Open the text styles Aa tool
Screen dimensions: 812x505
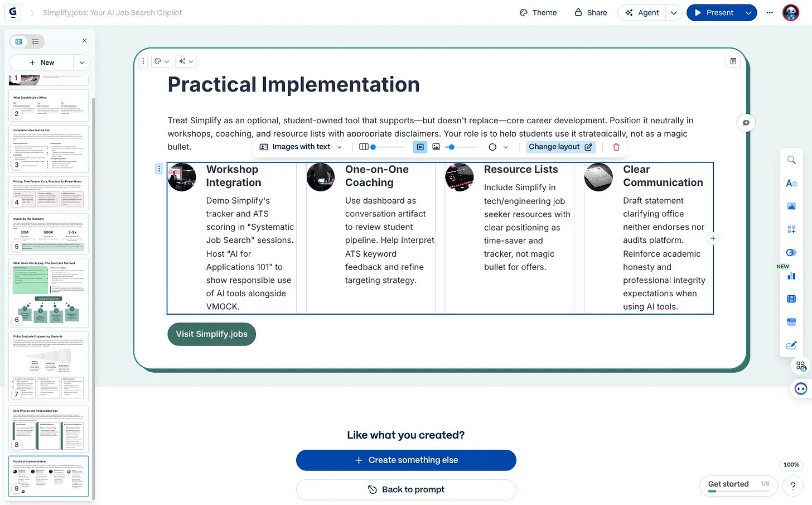tap(791, 183)
